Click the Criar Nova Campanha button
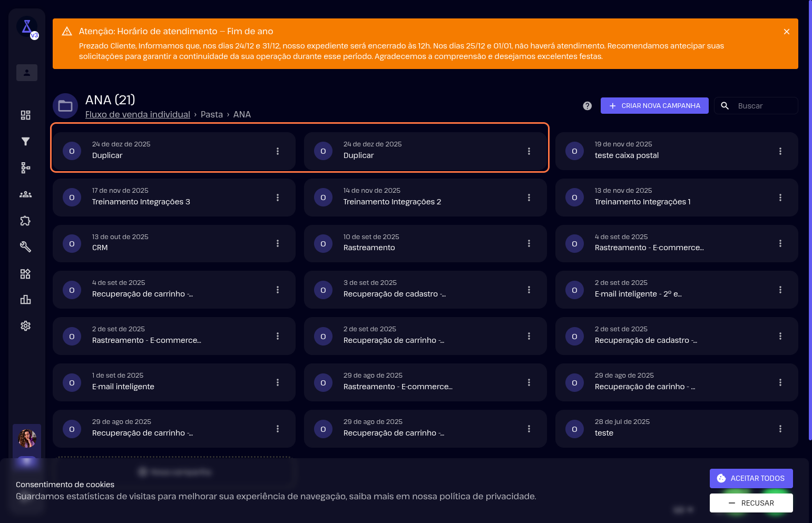Viewport: 812px width, 523px height. coord(654,106)
